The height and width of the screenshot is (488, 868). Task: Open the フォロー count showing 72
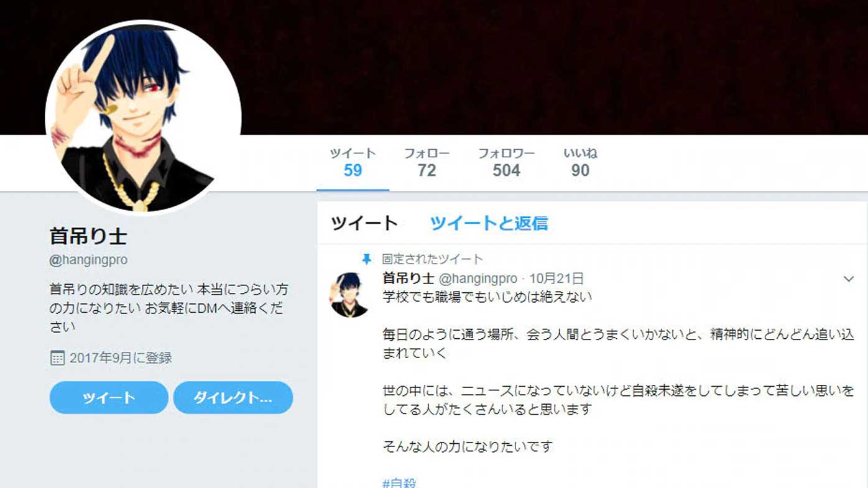coord(427,162)
